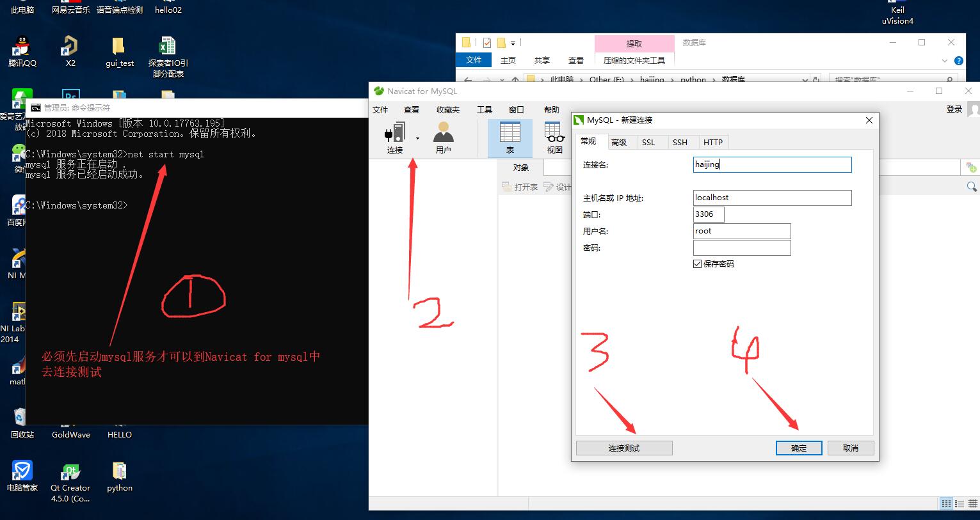
Task: Focus the 密码 password field
Action: (742, 248)
